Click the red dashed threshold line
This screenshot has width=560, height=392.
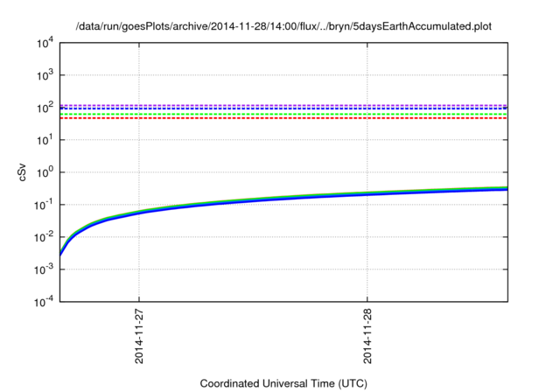click(283, 118)
